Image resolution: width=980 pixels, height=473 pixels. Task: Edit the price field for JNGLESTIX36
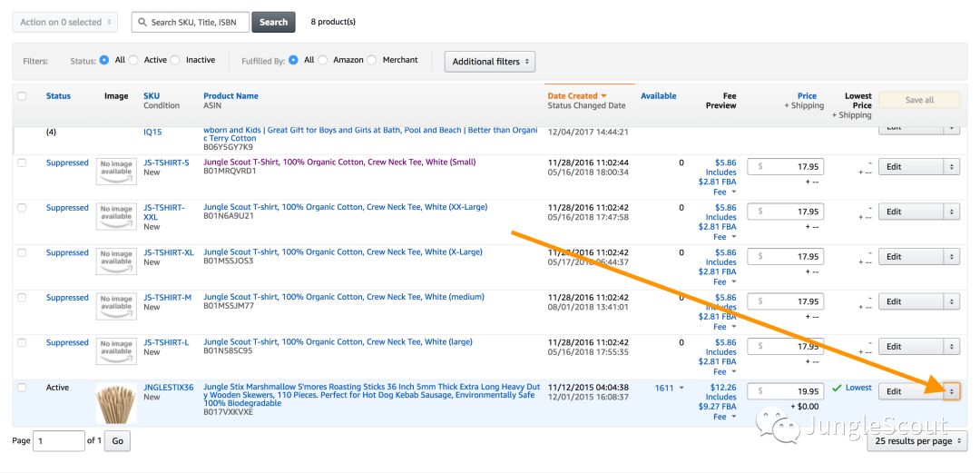(786, 391)
